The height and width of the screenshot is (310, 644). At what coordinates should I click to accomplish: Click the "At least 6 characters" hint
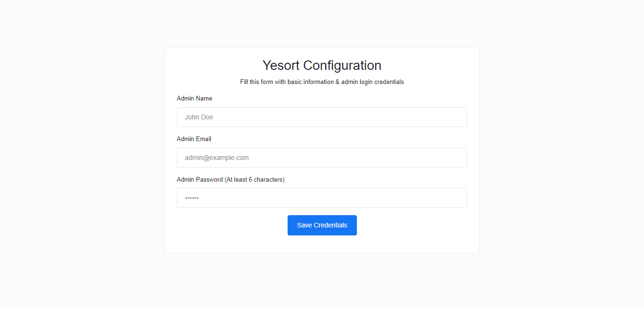point(255,180)
